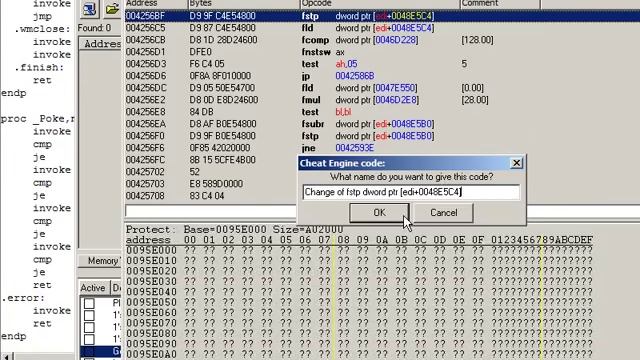Image resolution: width=640 pixels, height=360 pixels.
Task: Click hex dump row 0095E020
Action: click(359, 271)
